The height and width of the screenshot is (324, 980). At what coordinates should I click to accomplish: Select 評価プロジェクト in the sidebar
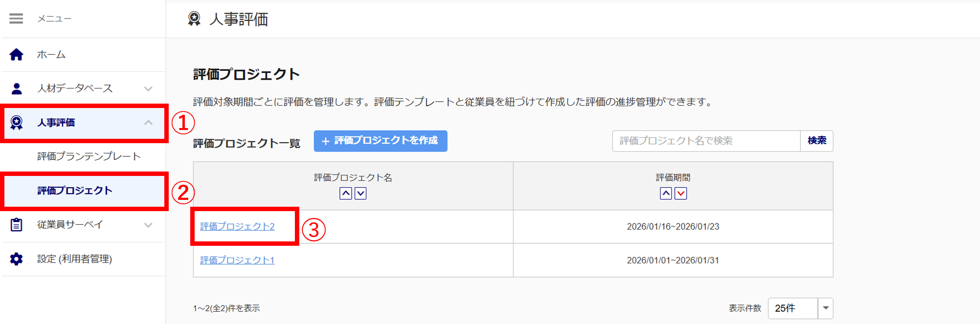pyautogui.click(x=75, y=191)
